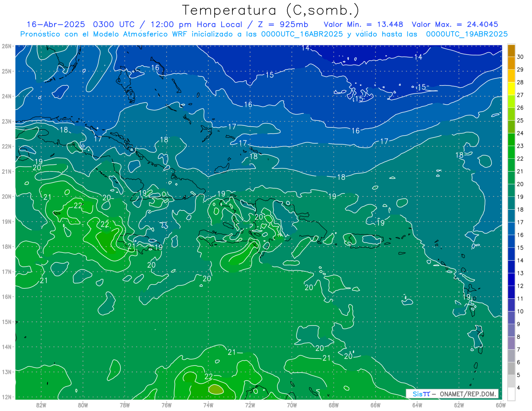The height and width of the screenshot is (411, 532).
Task: Click the title "Temperatura (C,somb.)"
Action: [x=271, y=10]
